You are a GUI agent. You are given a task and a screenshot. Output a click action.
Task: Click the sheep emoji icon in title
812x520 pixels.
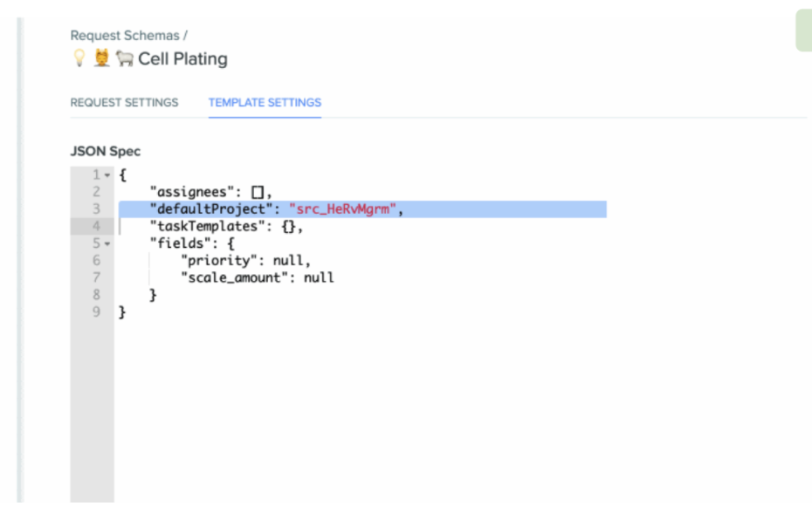coord(124,58)
